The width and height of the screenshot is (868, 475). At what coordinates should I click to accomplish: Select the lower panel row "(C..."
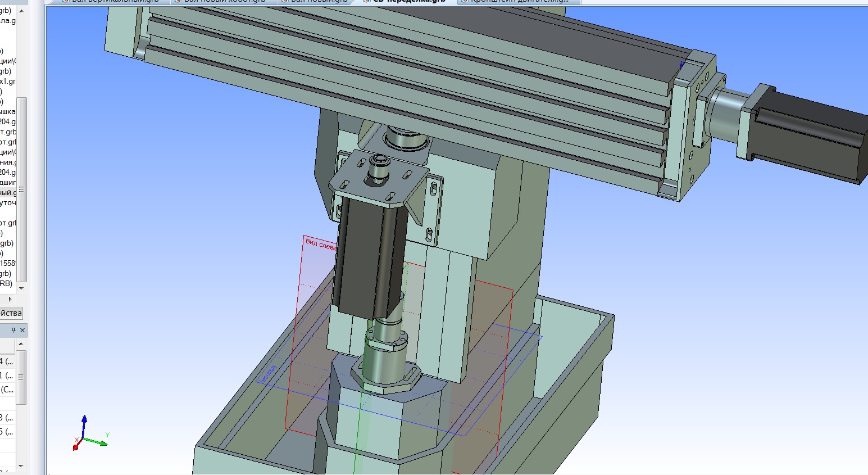(7, 390)
